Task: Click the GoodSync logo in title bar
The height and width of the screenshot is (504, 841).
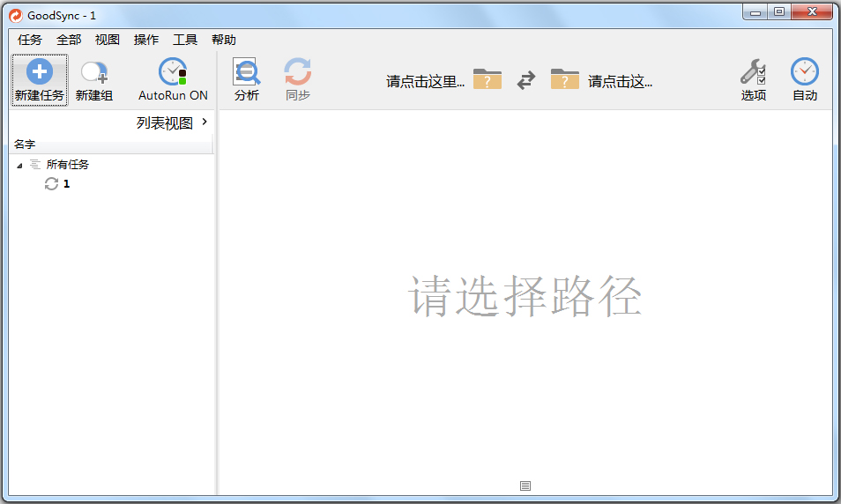Action: pyautogui.click(x=16, y=16)
